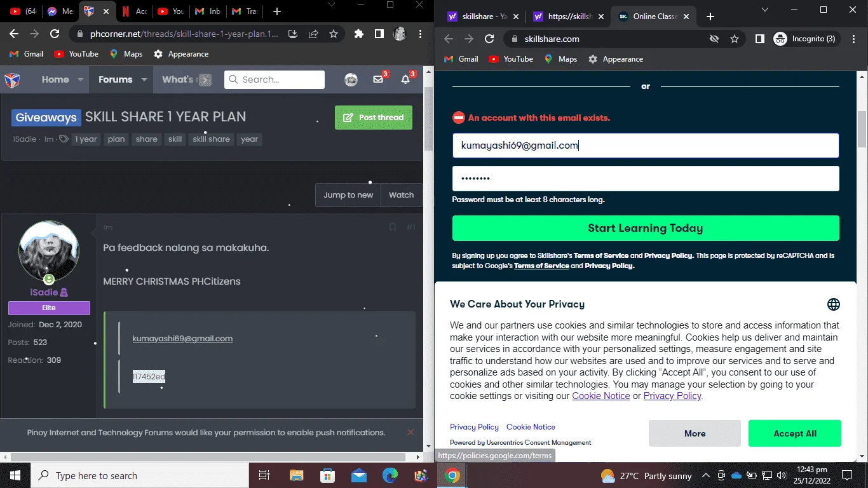The height and width of the screenshot is (488, 868).
Task: Focus Skillshare password field
Action: point(646,179)
